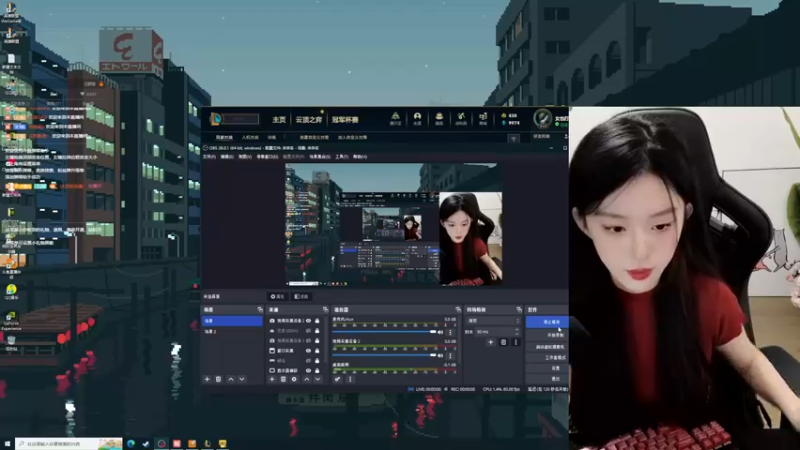
Task: Remove scene transition with trash icon
Action: coord(503,342)
